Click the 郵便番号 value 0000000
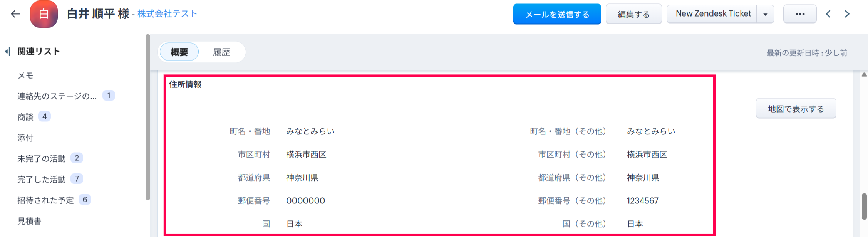Viewport: 868px width, 237px height. tap(305, 201)
